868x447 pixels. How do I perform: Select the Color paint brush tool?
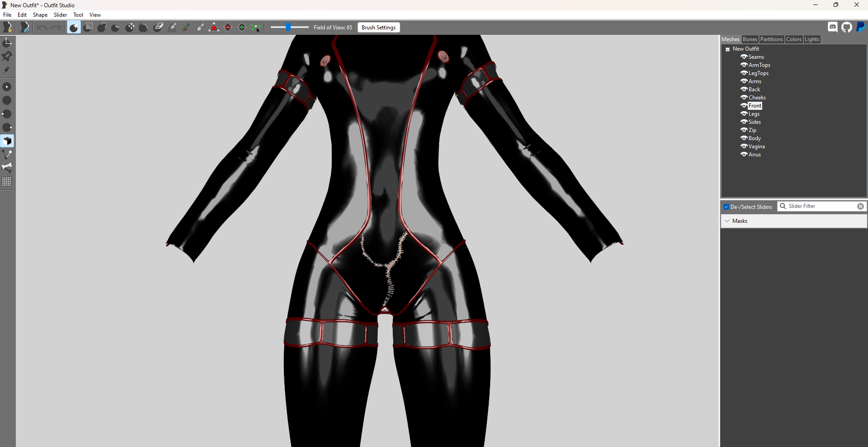point(186,28)
